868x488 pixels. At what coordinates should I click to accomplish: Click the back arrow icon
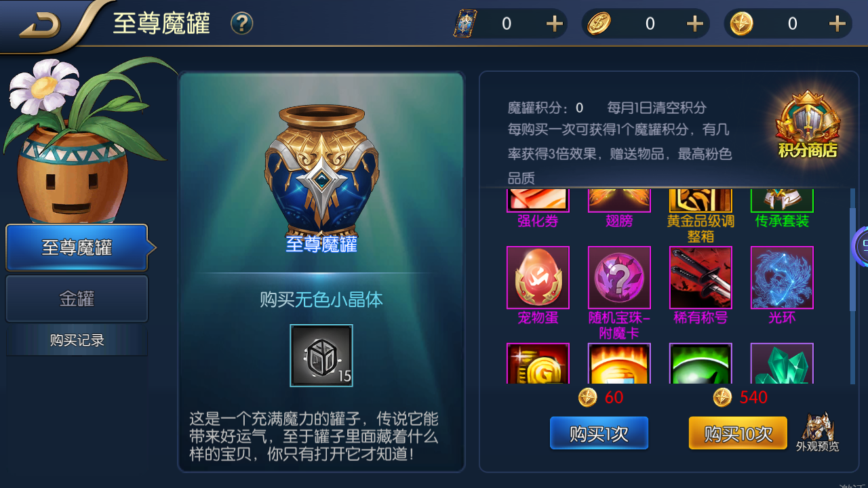coord(39,26)
